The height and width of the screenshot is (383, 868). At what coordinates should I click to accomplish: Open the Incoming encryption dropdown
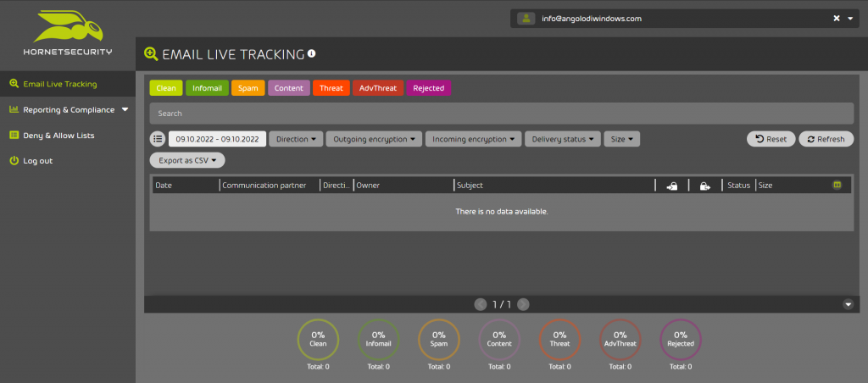click(x=473, y=139)
